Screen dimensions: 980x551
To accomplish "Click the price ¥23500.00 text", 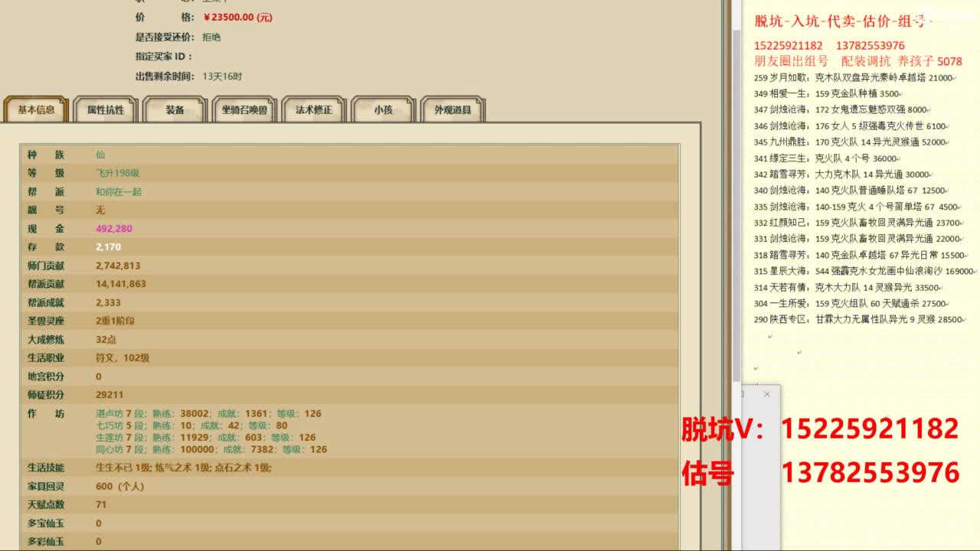I will pos(238,17).
